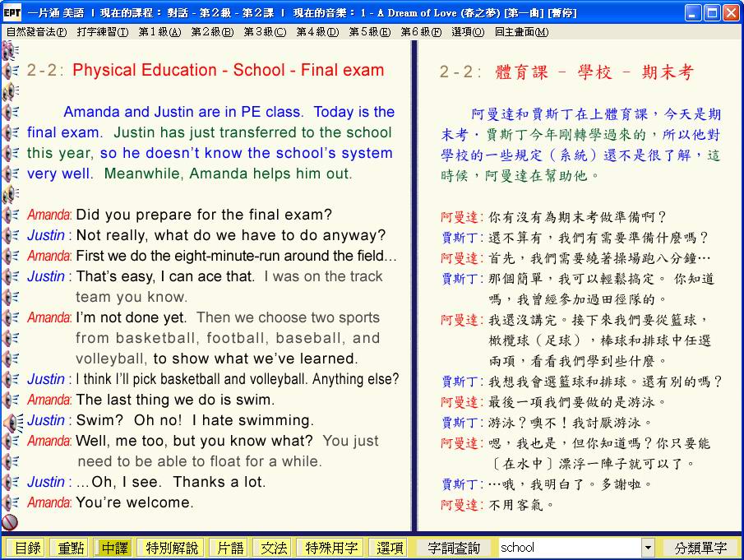This screenshot has width=744, height=560.
Task: Play audio for 'The last thing' line
Action: 11,400
